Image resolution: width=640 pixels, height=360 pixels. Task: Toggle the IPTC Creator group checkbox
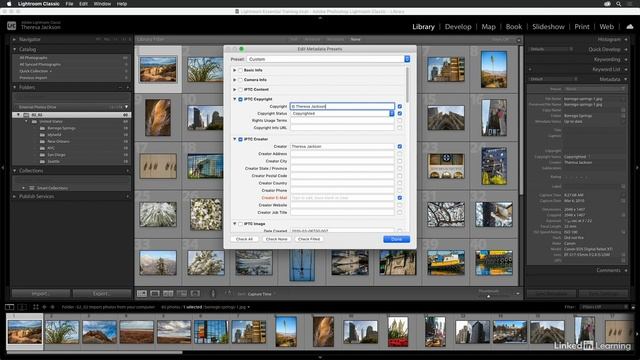[240, 139]
